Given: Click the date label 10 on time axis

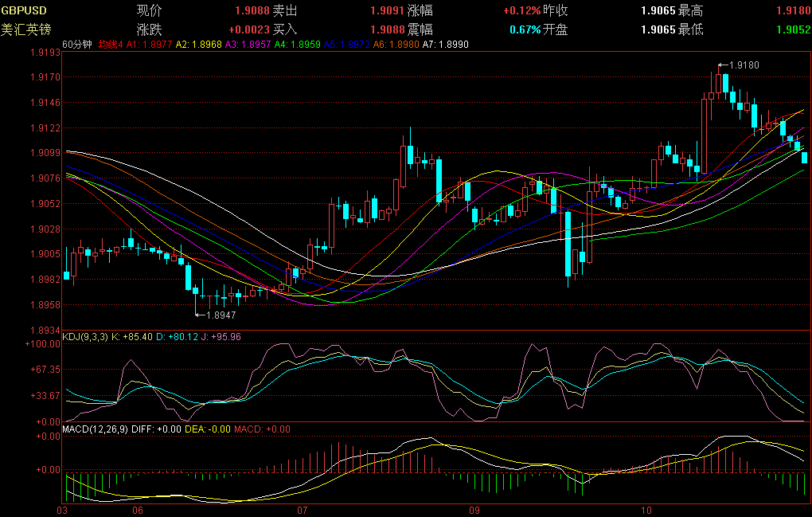Looking at the screenshot, I should [646, 508].
